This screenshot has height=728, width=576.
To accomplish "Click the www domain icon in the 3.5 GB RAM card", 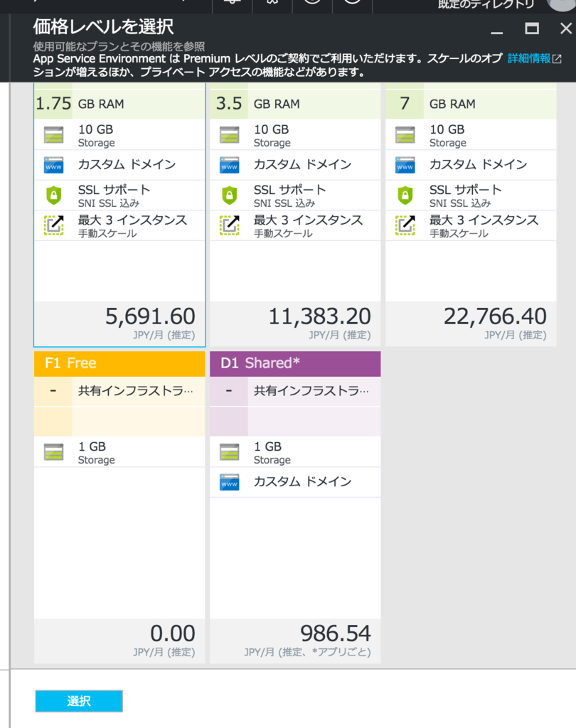I will pos(230,165).
